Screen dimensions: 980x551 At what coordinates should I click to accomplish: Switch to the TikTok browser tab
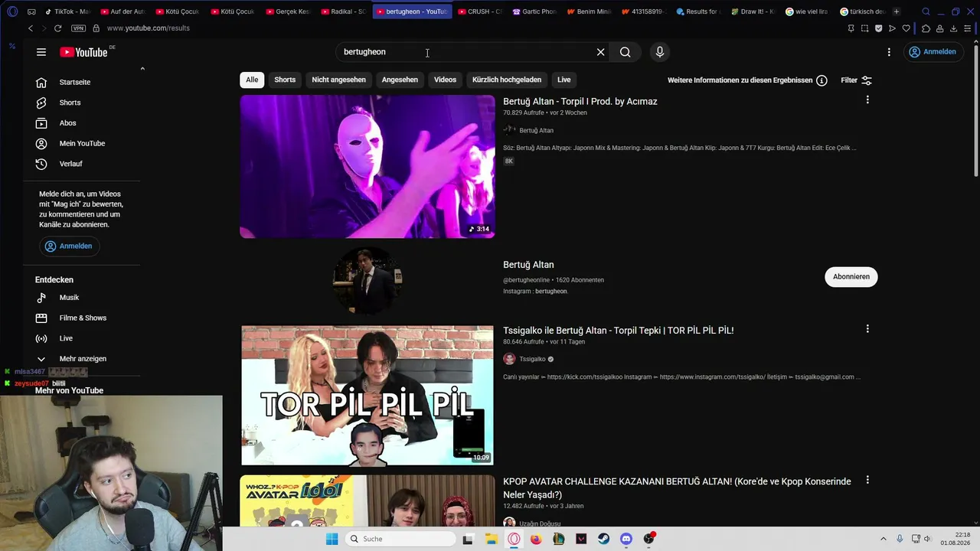67,11
